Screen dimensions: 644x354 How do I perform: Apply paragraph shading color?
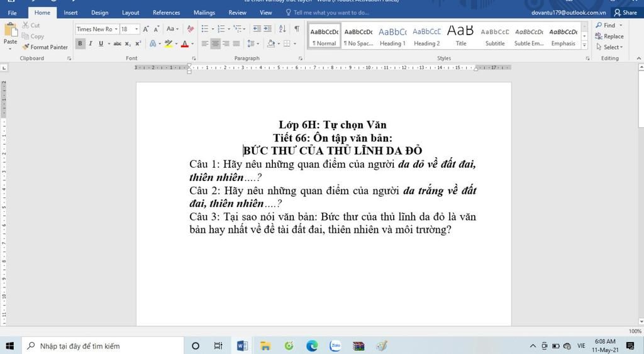pos(270,43)
